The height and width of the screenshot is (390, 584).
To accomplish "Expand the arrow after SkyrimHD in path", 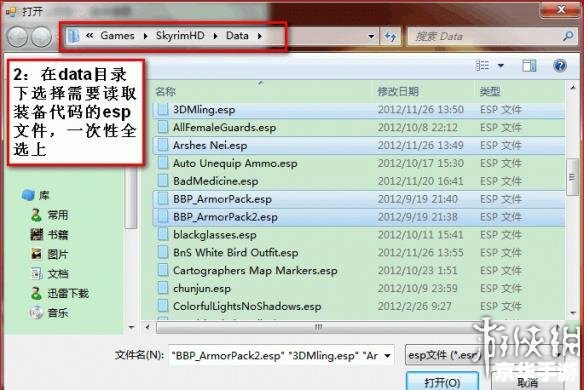I will (215, 36).
